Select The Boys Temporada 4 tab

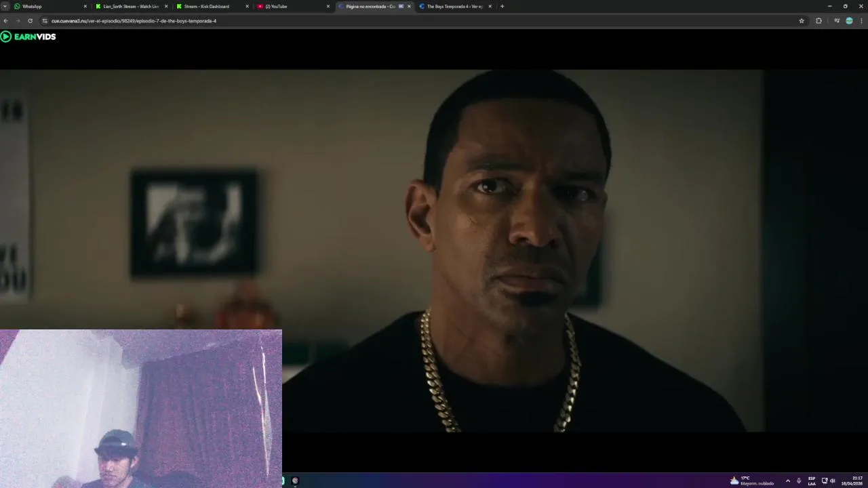pos(455,6)
